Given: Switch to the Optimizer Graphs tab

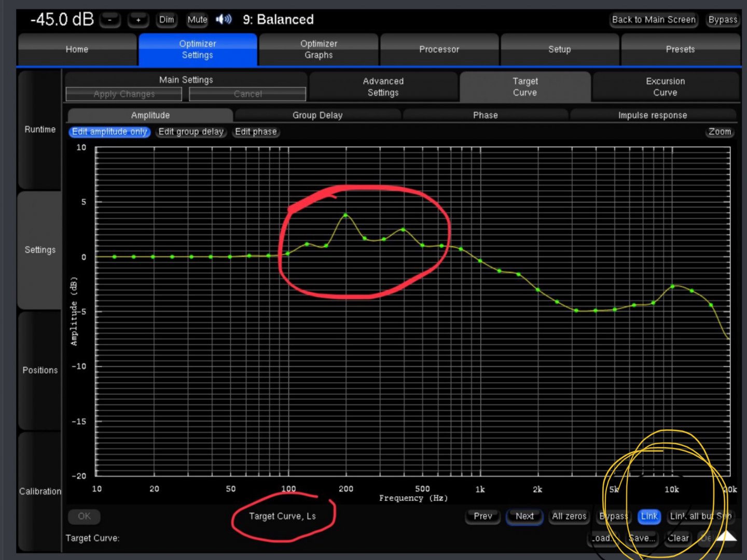Looking at the screenshot, I should 319,49.
